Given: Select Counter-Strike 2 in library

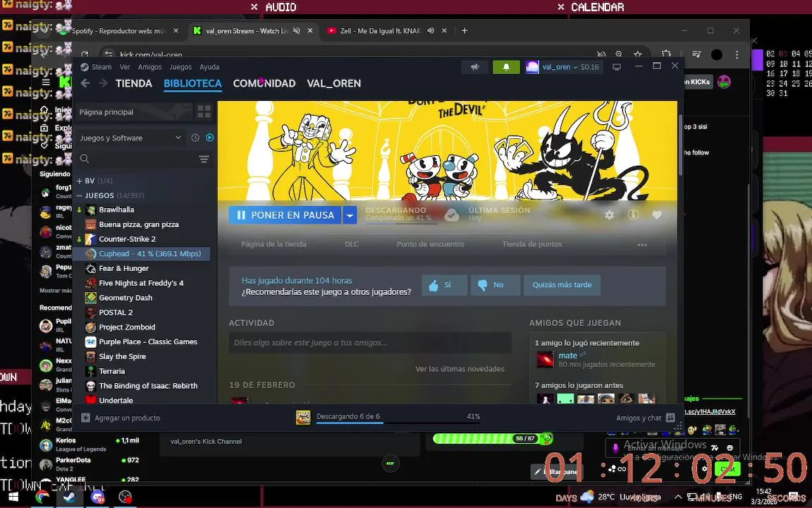Looking at the screenshot, I should point(127,239).
